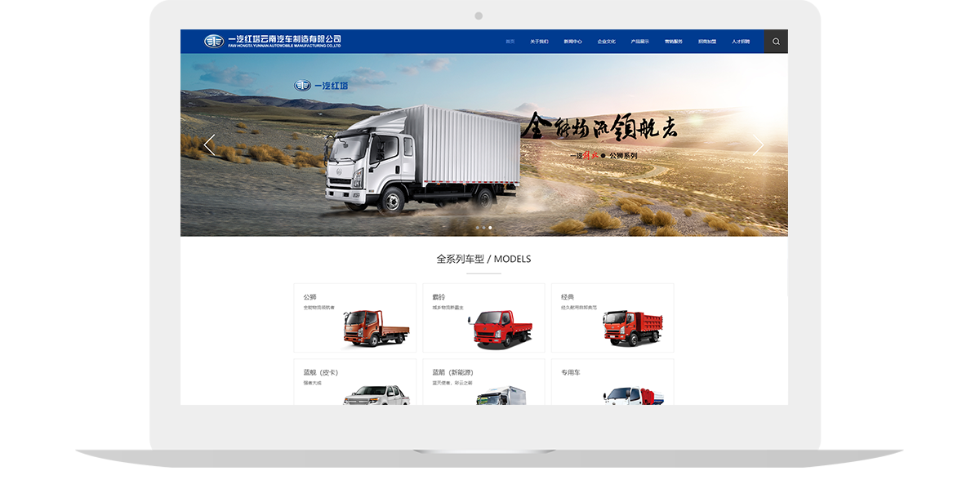Open 产品展示 navigation item
The image size is (980, 493).
[x=640, y=41]
